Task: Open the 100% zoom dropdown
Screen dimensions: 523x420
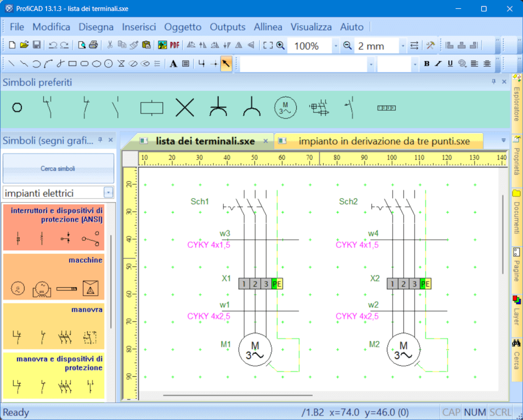Action: (x=336, y=45)
